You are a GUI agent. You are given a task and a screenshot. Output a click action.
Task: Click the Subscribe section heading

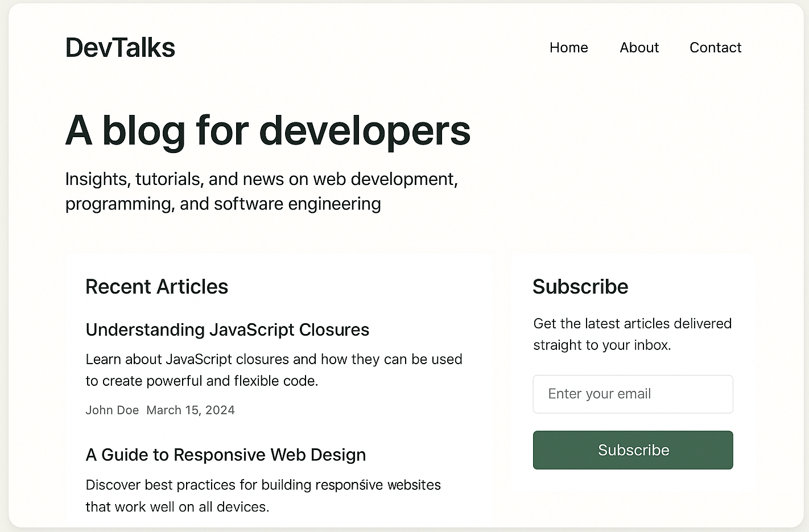[x=580, y=287]
